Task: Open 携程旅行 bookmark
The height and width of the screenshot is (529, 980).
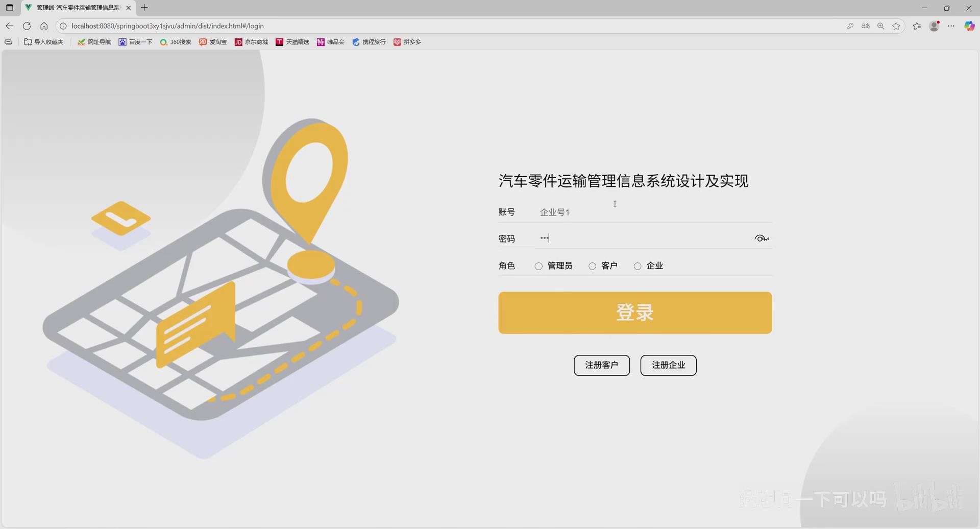Action: [x=369, y=42]
